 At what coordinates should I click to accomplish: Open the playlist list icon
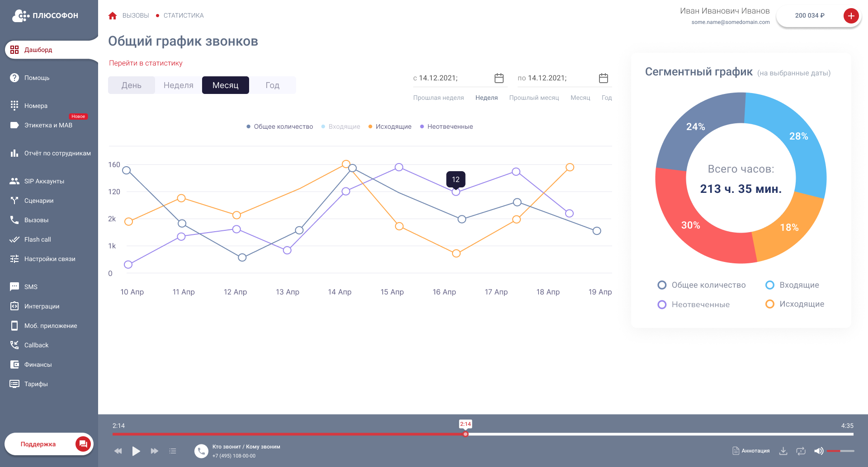(173, 451)
